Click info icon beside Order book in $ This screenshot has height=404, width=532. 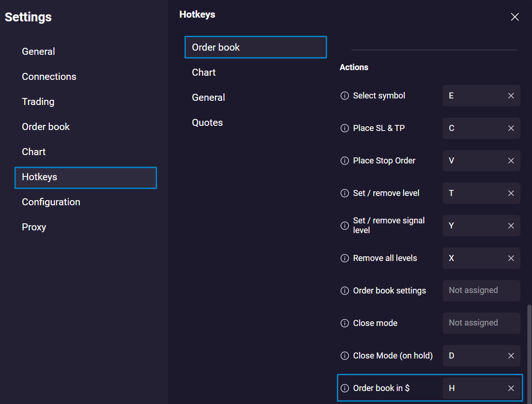[344, 388]
